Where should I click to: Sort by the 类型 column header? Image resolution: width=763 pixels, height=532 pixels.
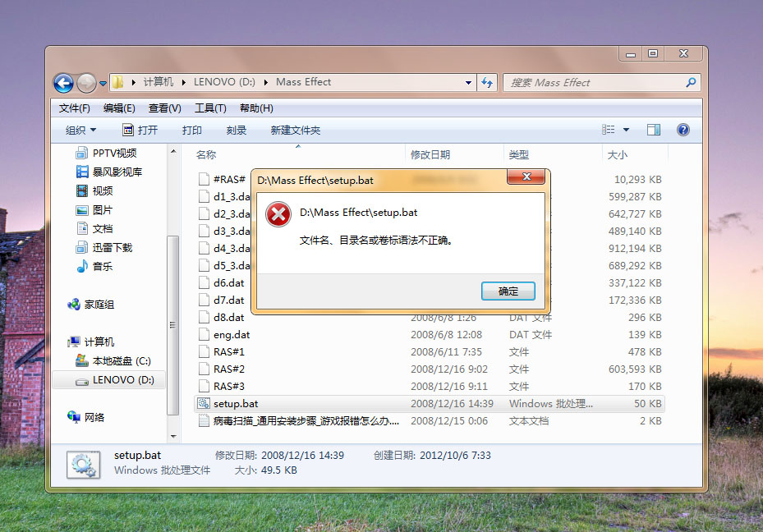(519, 154)
